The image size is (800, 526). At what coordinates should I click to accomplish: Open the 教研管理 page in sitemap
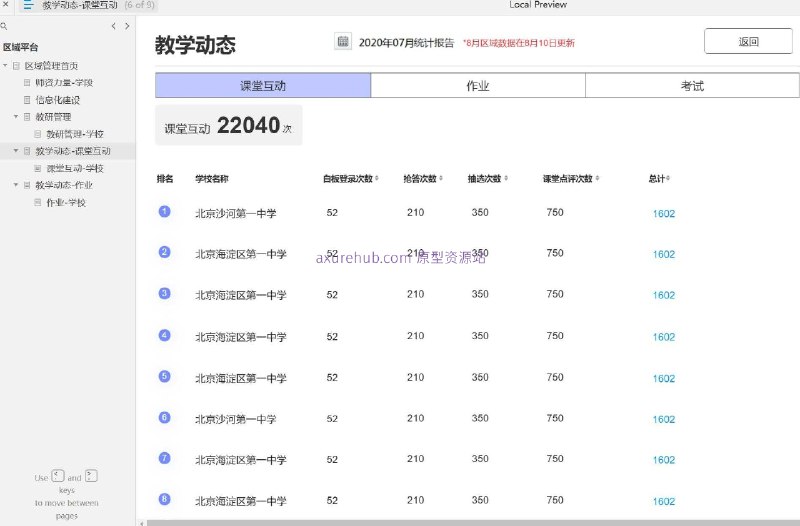click(x=53, y=117)
